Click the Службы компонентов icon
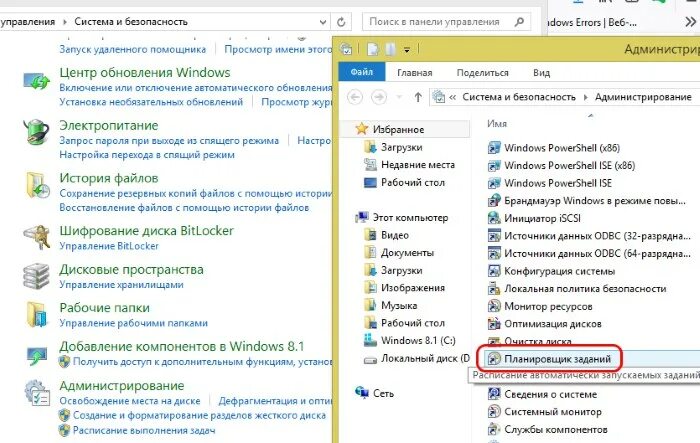The image size is (700, 443). (x=494, y=430)
